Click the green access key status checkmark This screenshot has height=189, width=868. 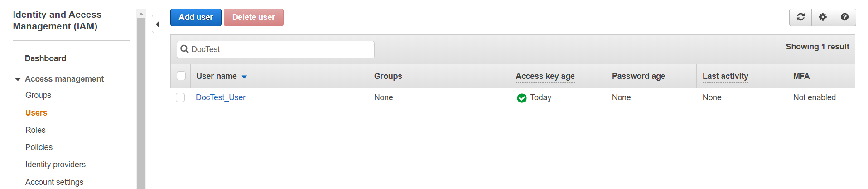521,98
